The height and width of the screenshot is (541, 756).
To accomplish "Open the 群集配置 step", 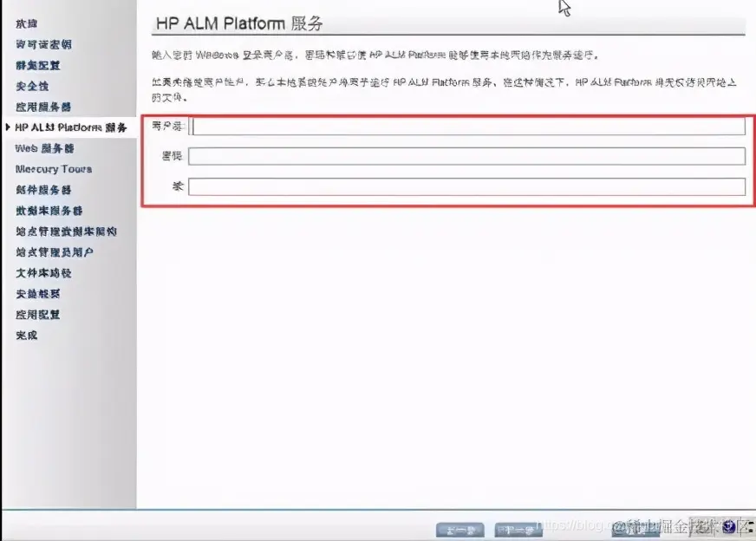I will point(37,65).
